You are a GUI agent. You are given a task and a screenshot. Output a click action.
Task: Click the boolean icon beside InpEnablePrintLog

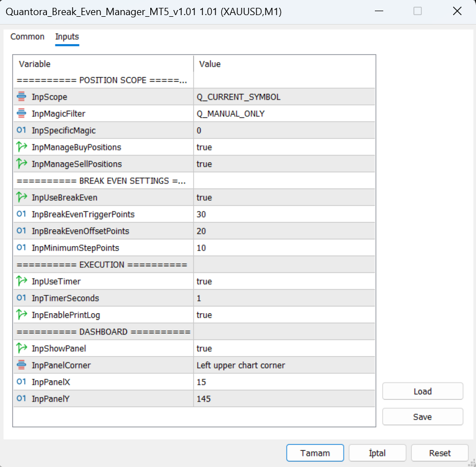tap(22, 315)
